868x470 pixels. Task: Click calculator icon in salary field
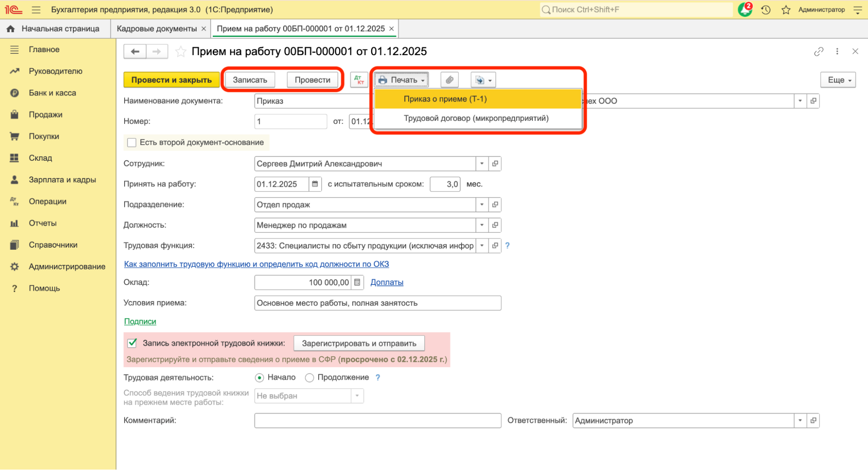pos(357,282)
